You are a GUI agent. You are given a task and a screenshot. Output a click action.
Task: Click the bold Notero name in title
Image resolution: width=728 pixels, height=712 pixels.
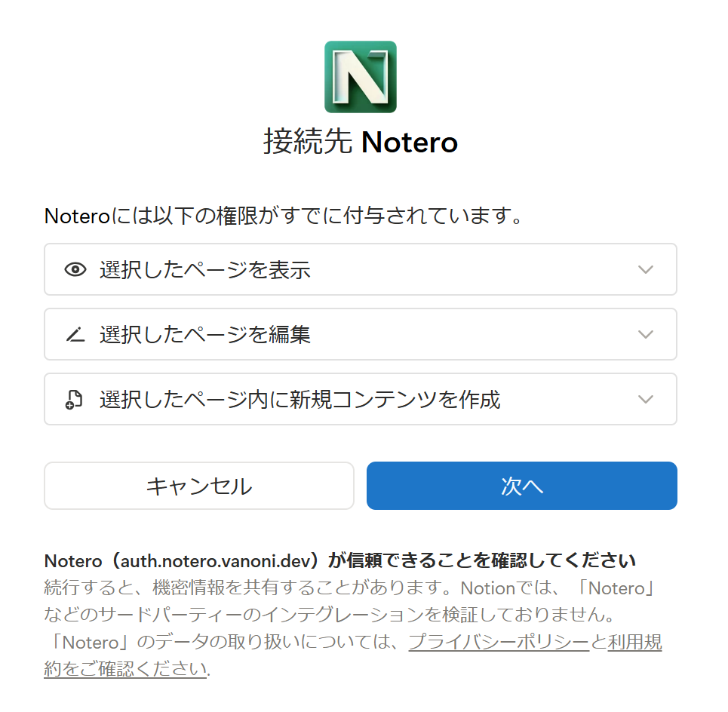pyautogui.click(x=410, y=142)
